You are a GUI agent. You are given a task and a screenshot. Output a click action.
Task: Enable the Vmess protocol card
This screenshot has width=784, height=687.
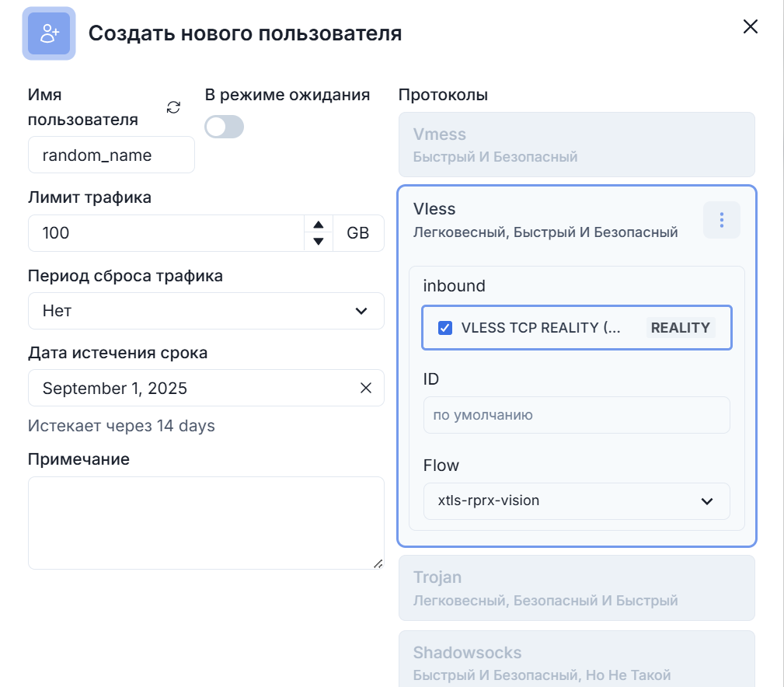click(577, 145)
